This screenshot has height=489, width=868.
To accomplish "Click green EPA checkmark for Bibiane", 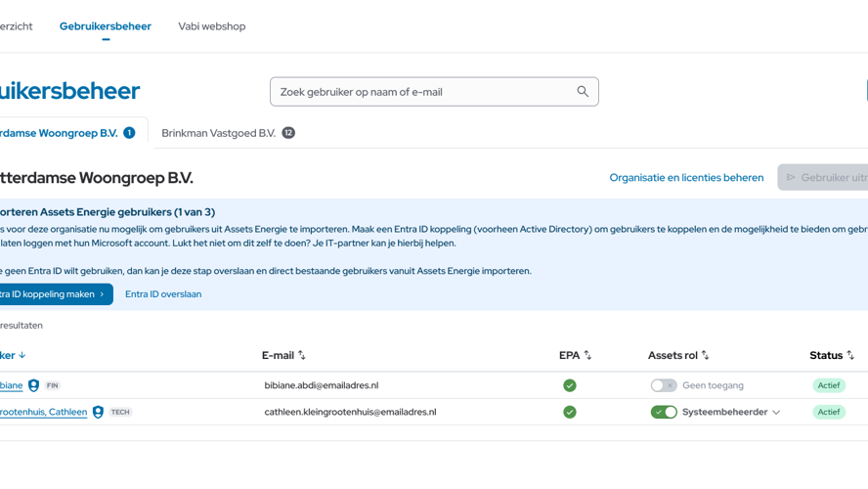I will (x=570, y=385).
